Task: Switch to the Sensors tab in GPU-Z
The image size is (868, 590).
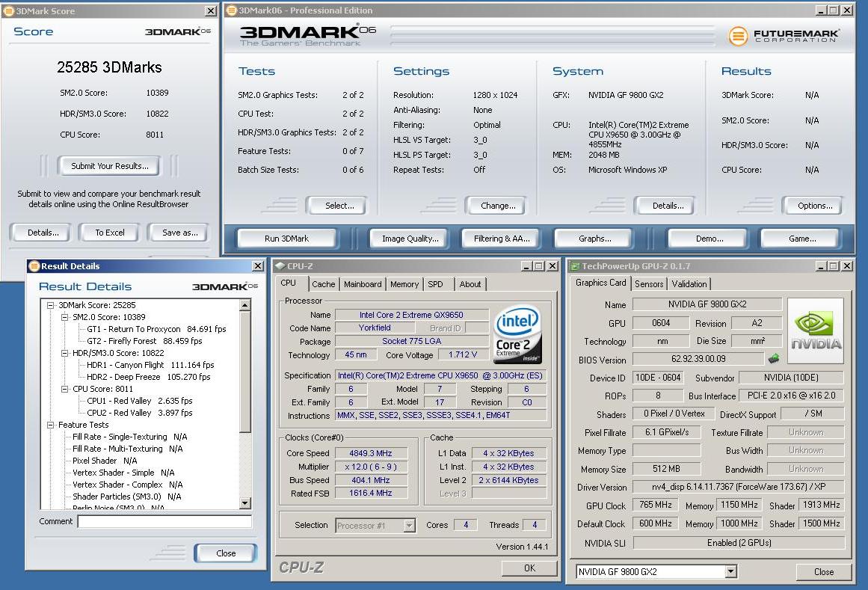Action: [649, 284]
